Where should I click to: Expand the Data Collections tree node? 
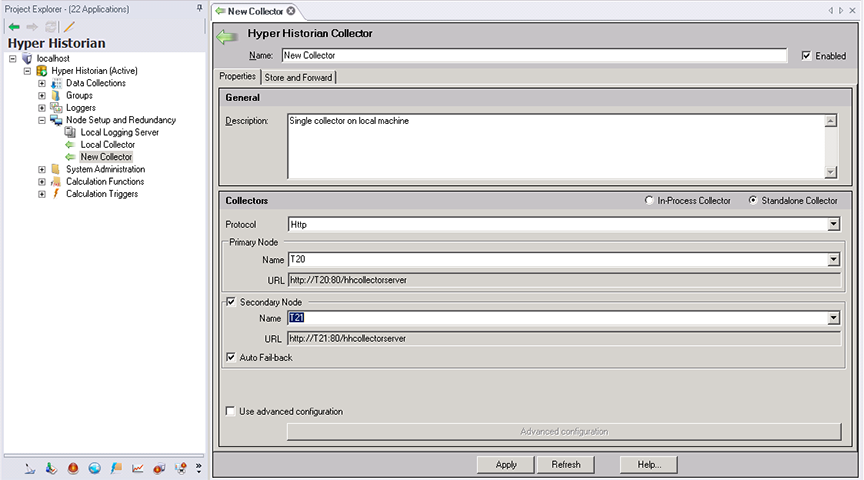coord(41,83)
